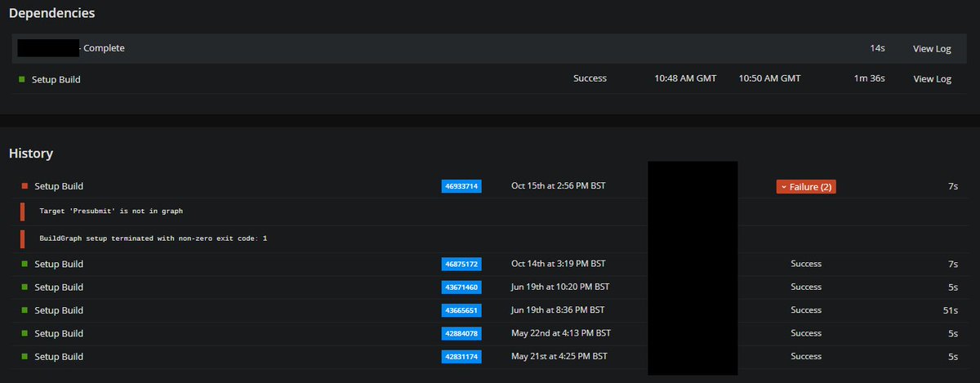Image resolution: width=980 pixels, height=383 pixels.
Task: Click Setup Build entry from Jun 19th 10:20 PM
Action: pyautogui.click(x=59, y=287)
